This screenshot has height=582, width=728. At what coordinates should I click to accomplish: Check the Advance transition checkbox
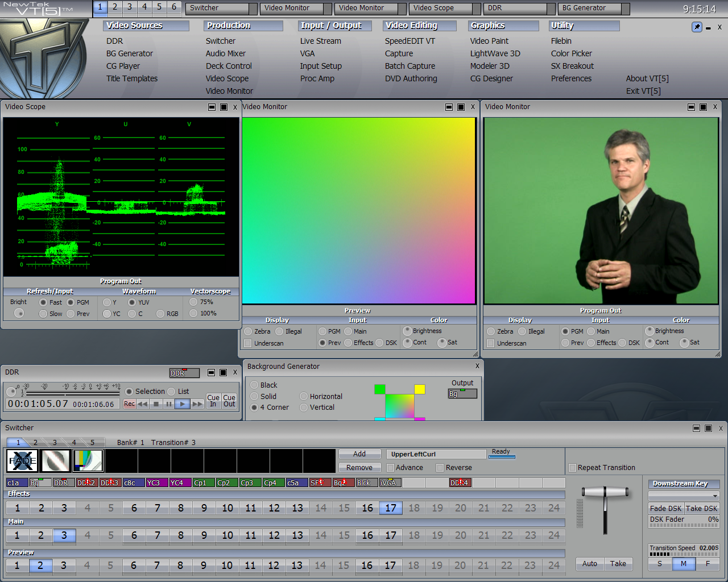(x=390, y=468)
